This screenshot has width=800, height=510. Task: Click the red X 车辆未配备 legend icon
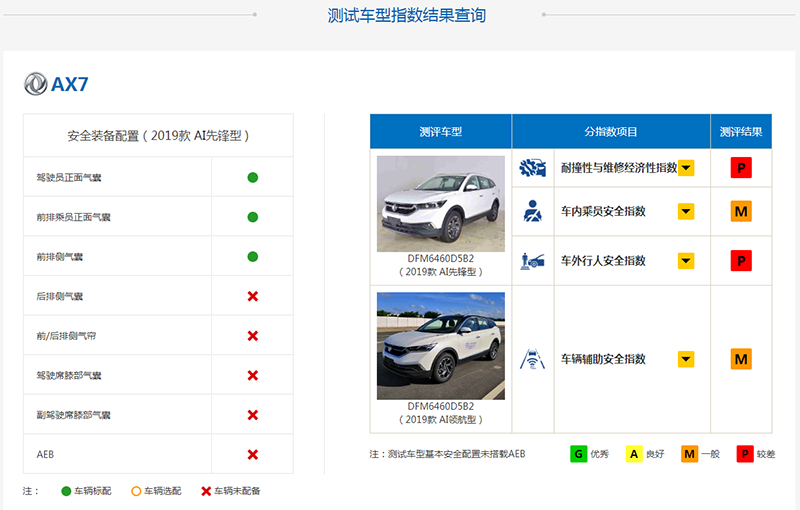(206, 491)
